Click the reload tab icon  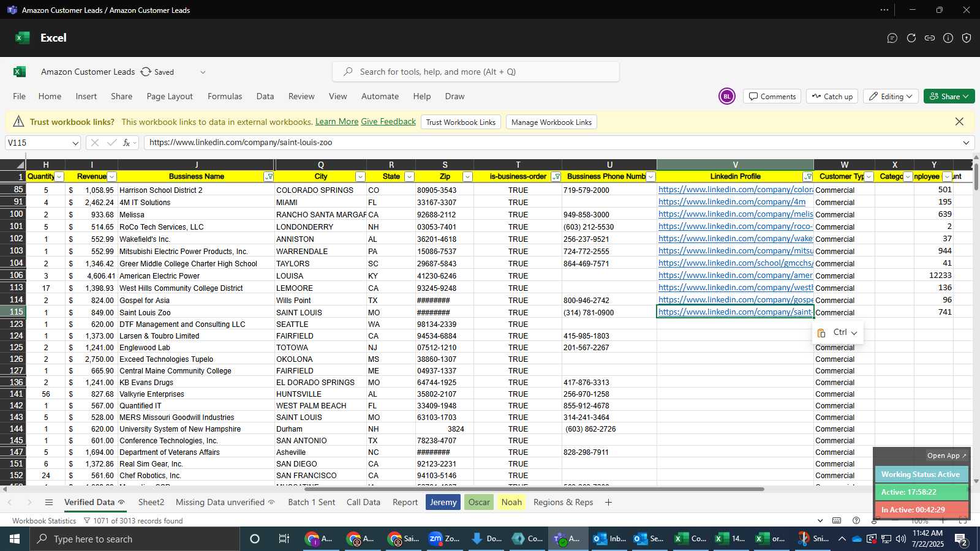(911, 38)
